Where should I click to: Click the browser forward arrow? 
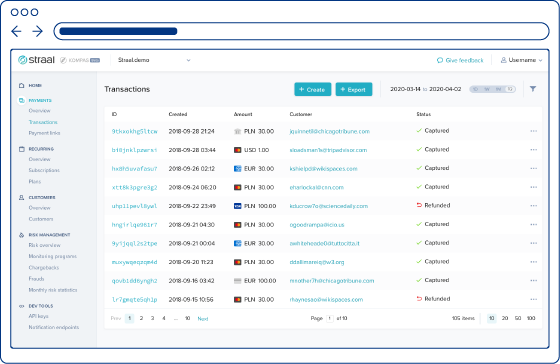[38, 31]
